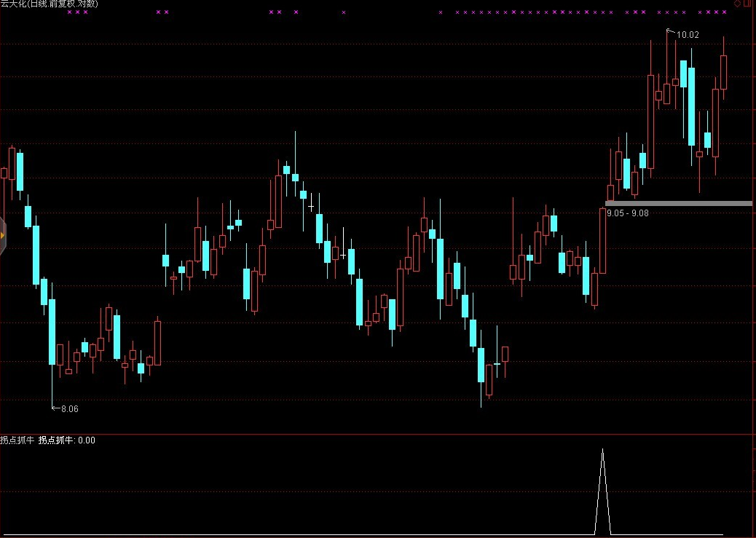The image size is (756, 538).
Task: Click the 8.06 low price label
Action: point(69,409)
